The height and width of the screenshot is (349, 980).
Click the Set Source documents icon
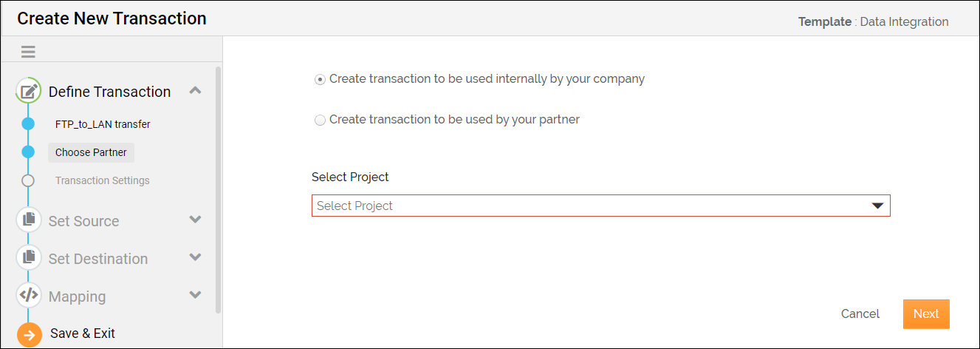click(x=29, y=220)
